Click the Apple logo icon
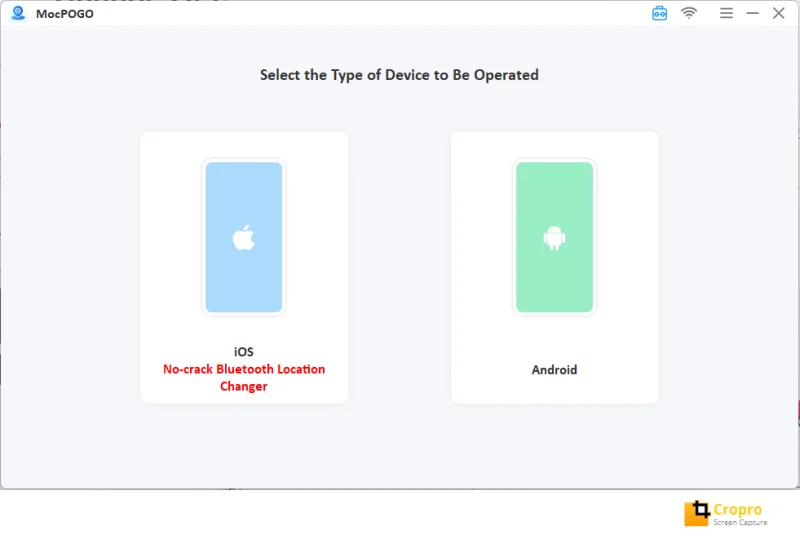 (x=244, y=237)
